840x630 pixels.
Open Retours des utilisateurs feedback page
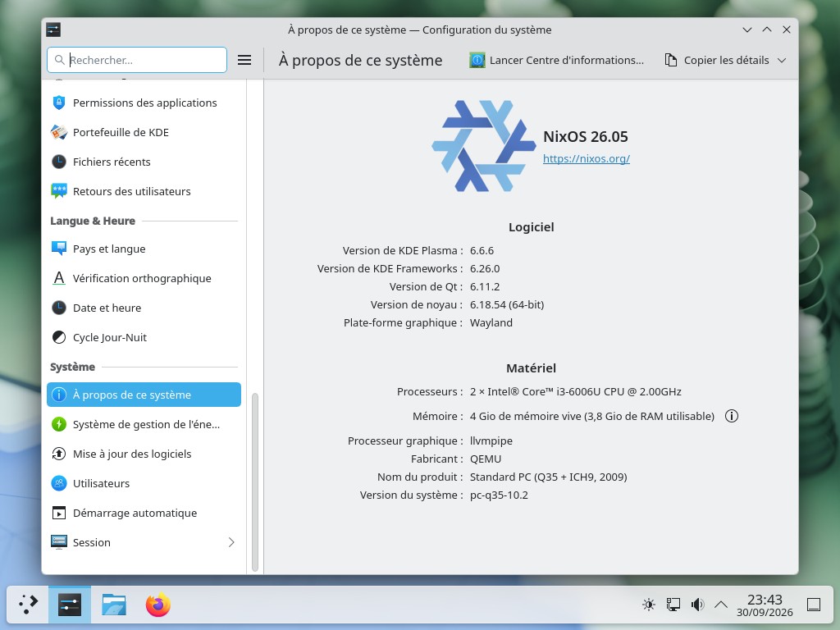coord(144,191)
